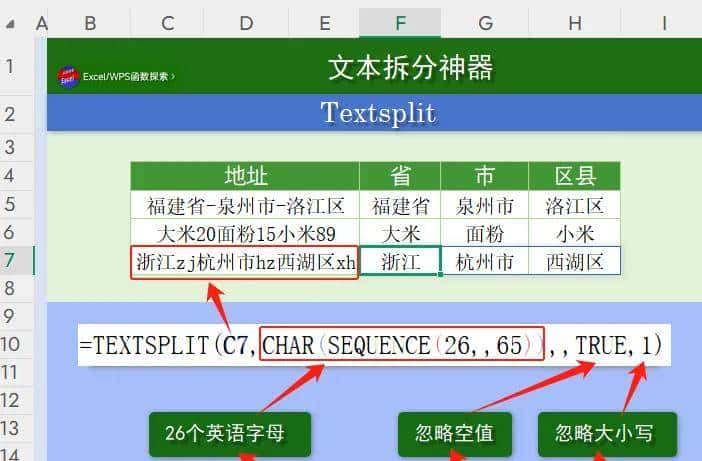Click the 文本拆分神器 title cell
The image size is (702, 461).
(x=374, y=66)
